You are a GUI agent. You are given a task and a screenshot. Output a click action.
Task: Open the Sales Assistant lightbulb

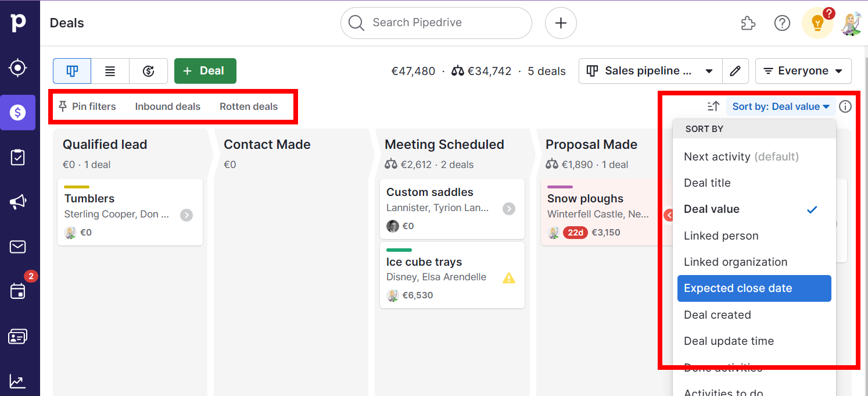coord(817,23)
